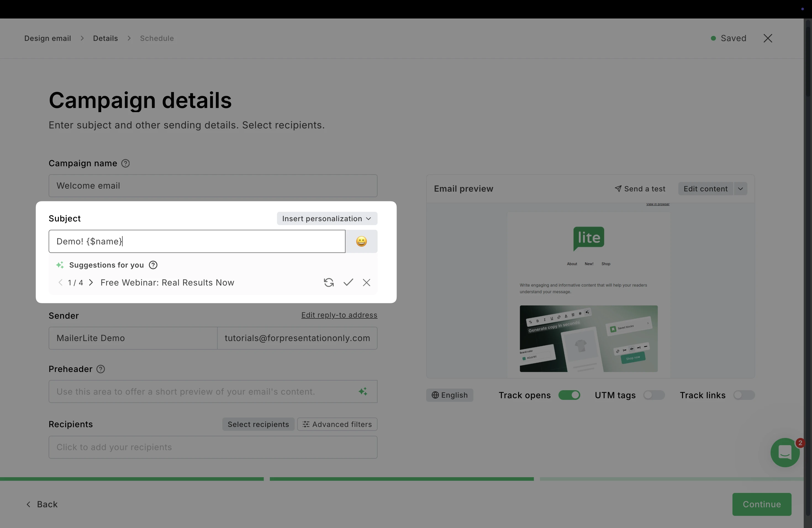812x528 pixels.
Task: Dismiss the subject suggestion
Action: tap(367, 283)
